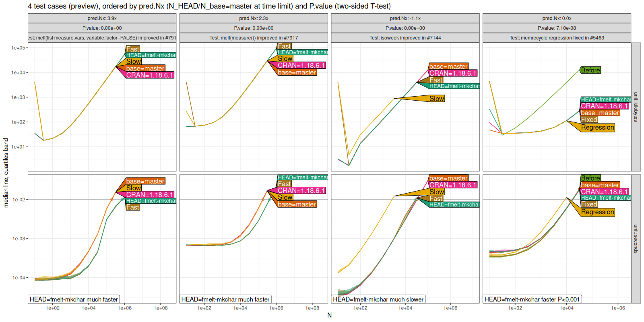This screenshot has height=322, width=644.
Task: Click "base=master" label in isoweek kilobytes panel
Action: click(x=448, y=66)
